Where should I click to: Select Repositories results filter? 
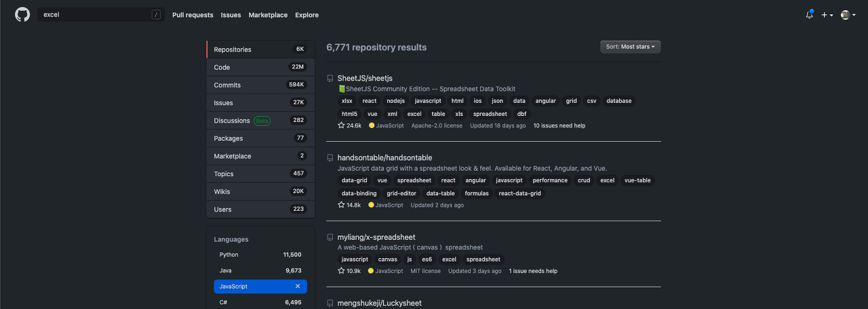[260, 49]
